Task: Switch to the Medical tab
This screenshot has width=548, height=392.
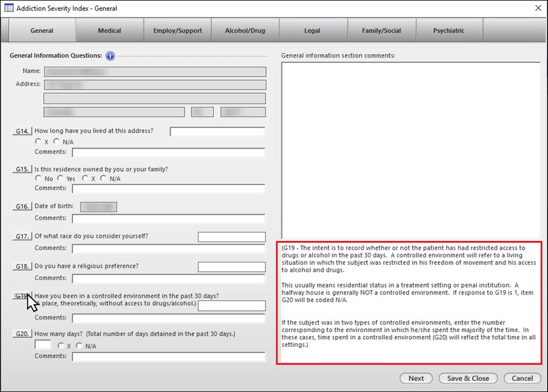Action: coord(109,31)
